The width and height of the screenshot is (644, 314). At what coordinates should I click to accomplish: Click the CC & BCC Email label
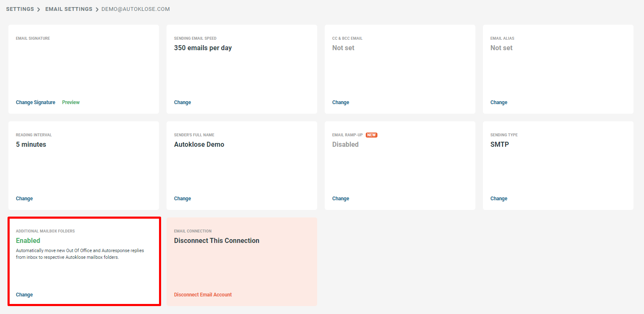point(347,38)
